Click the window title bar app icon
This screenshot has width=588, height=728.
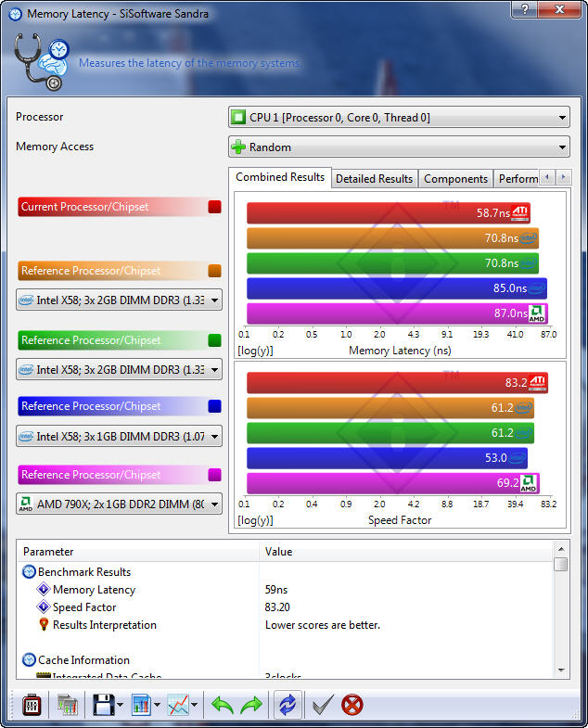coord(16,14)
